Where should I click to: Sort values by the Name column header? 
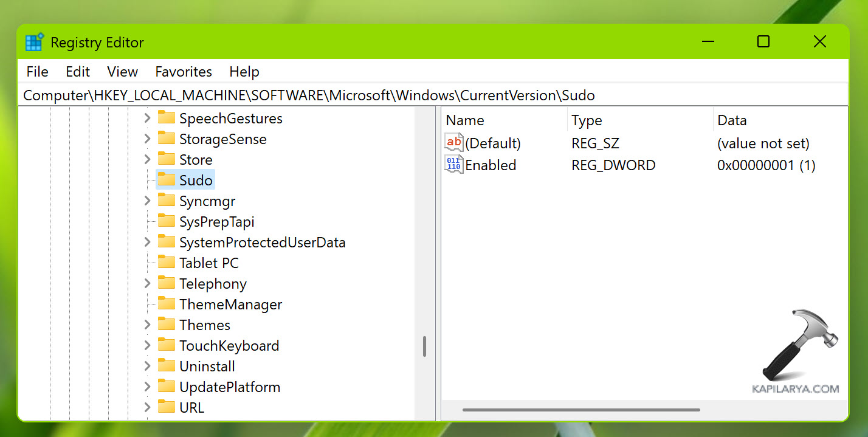(x=465, y=120)
